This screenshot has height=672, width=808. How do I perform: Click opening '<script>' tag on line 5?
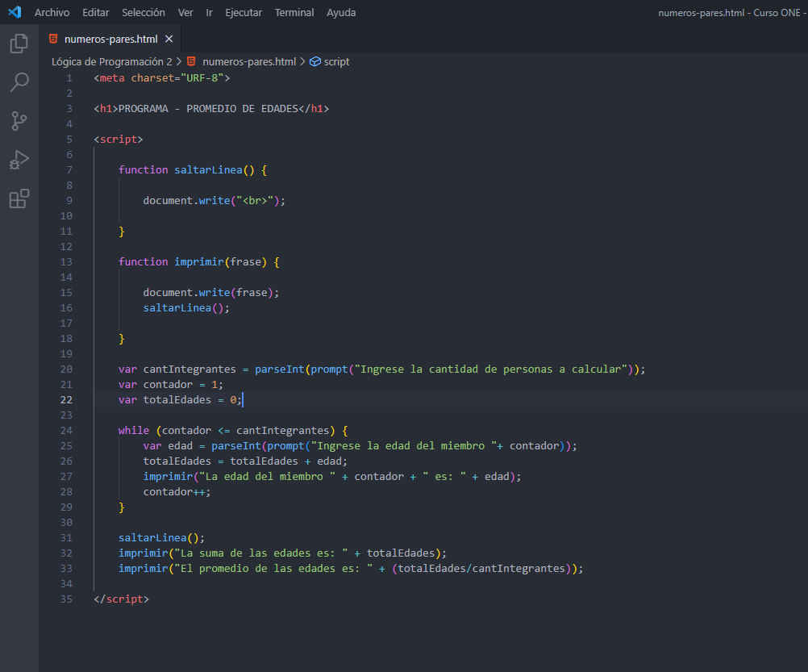click(119, 139)
